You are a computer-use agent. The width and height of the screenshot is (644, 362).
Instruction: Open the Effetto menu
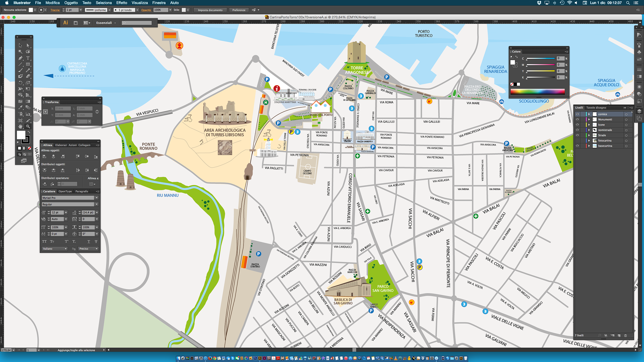tap(121, 3)
